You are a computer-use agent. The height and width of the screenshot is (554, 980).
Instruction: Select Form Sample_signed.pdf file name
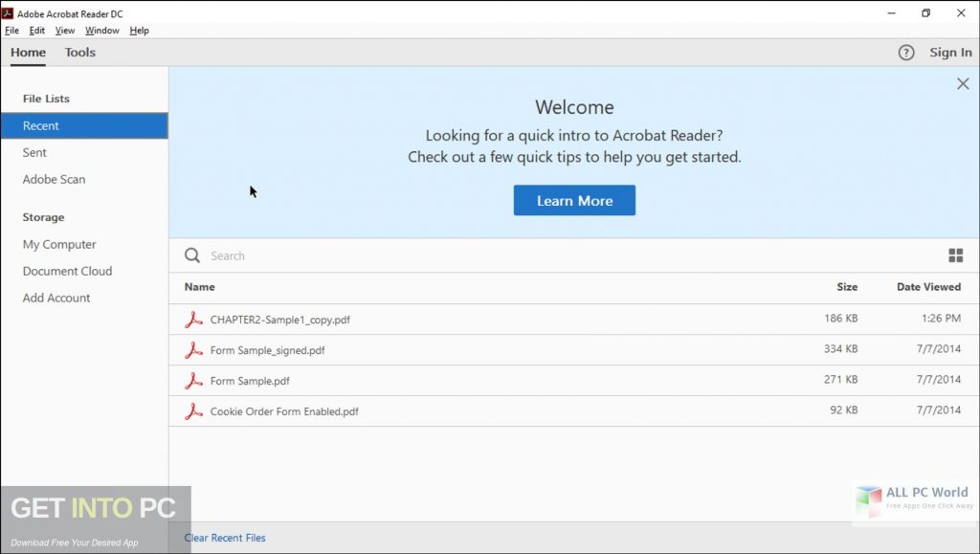pos(268,350)
